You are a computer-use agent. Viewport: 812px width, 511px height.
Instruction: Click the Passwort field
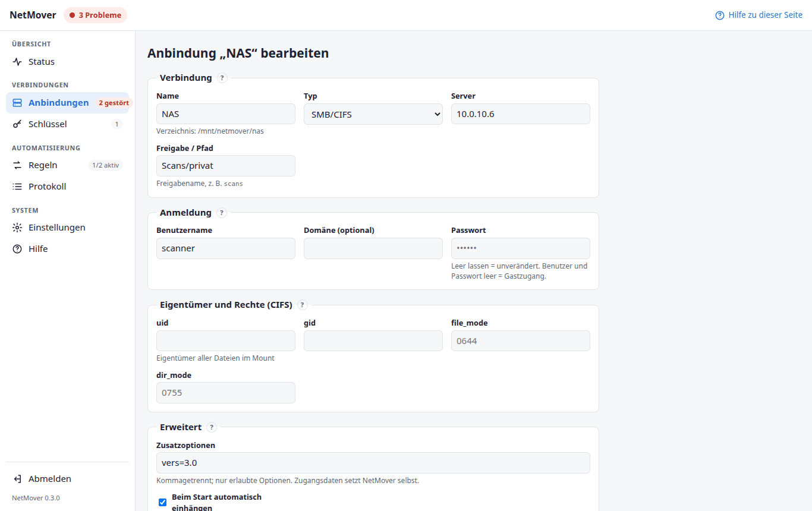(521, 248)
